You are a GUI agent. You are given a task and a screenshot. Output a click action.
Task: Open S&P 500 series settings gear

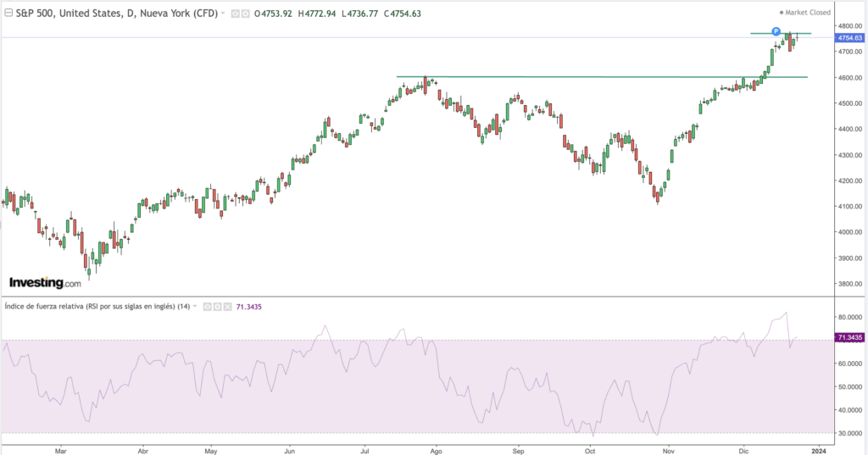point(246,14)
